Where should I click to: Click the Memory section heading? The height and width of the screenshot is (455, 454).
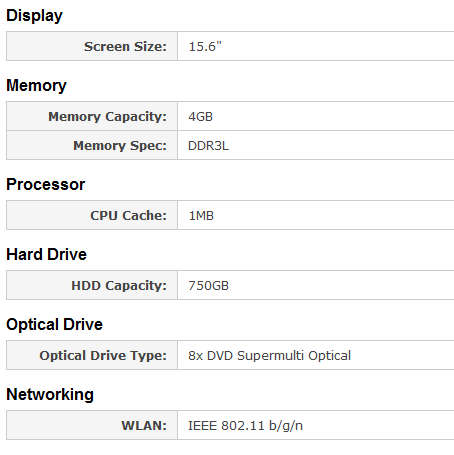36,85
